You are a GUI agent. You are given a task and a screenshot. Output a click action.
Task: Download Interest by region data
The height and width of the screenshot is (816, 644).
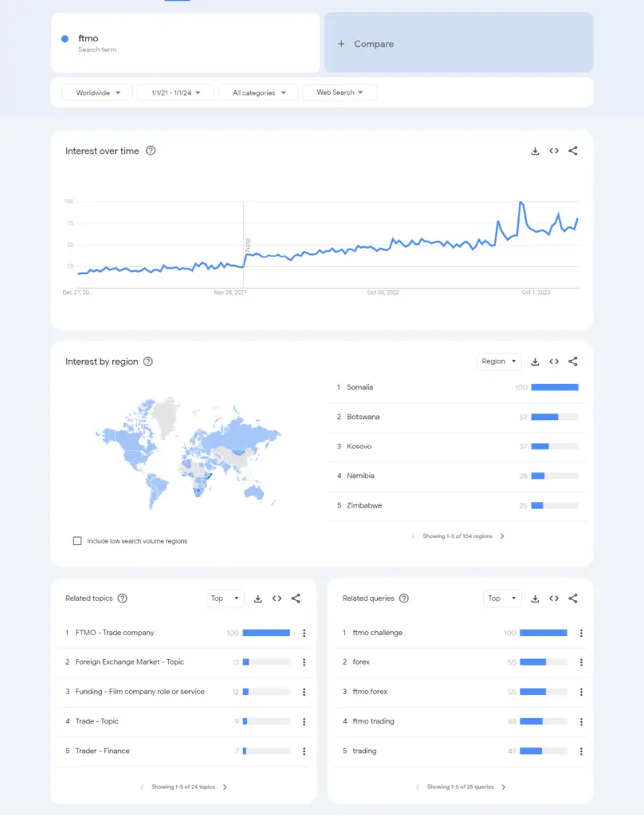pos(535,362)
